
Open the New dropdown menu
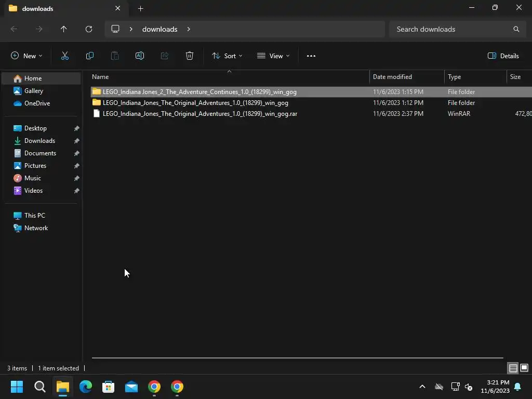26,56
